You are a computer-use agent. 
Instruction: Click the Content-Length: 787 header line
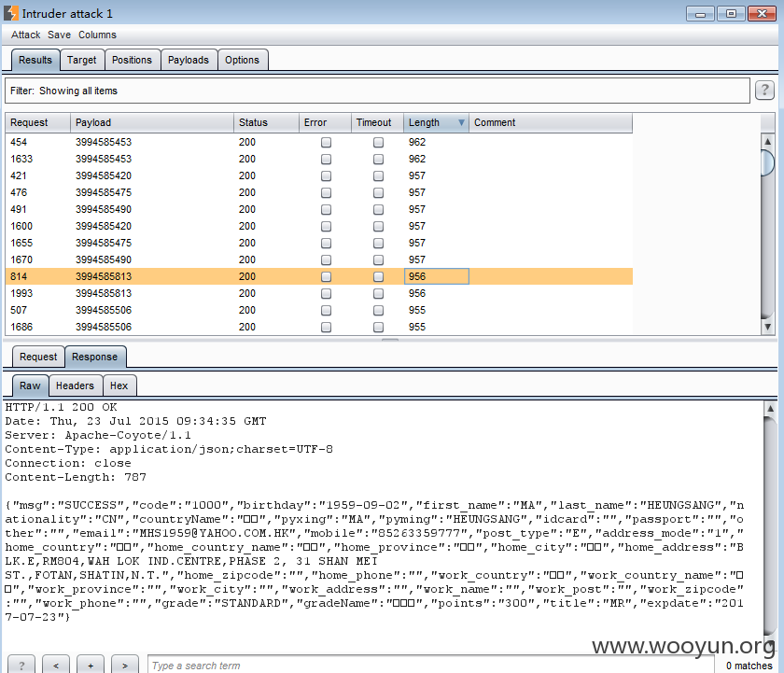[x=76, y=478]
